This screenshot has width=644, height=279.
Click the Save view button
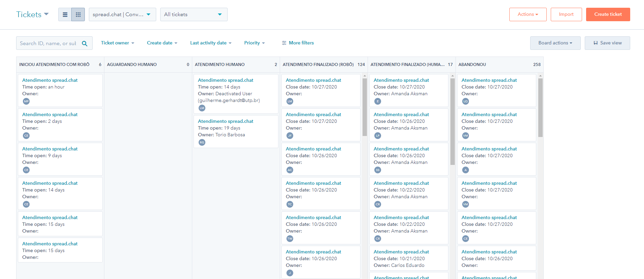pyautogui.click(x=607, y=43)
